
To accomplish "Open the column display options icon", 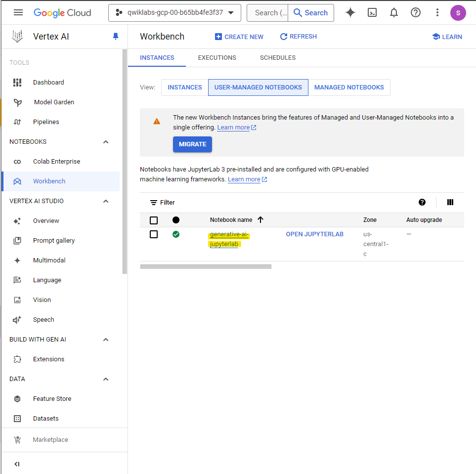I will click(450, 202).
